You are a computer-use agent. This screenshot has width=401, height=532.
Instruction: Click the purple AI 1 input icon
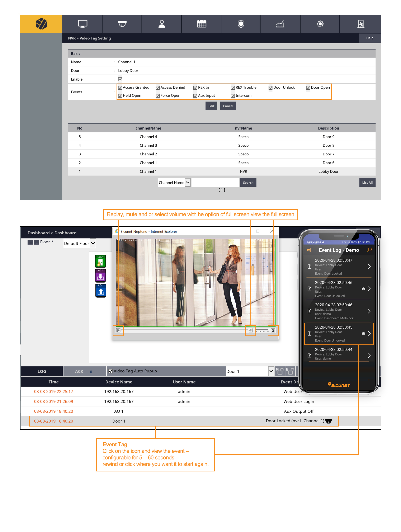[x=100, y=275]
